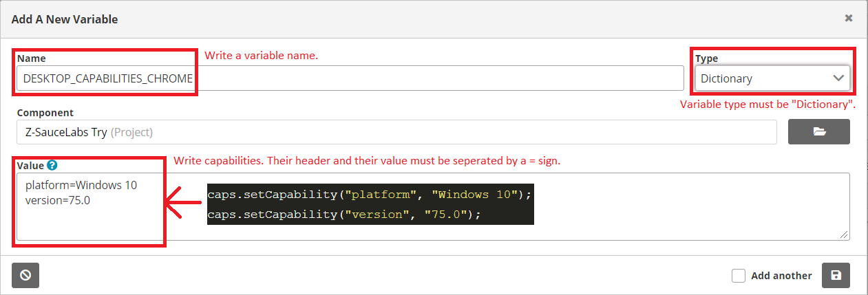Viewport: 868px width, 295px height.
Task: Close the Add A New Variable dialog
Action: click(x=849, y=19)
